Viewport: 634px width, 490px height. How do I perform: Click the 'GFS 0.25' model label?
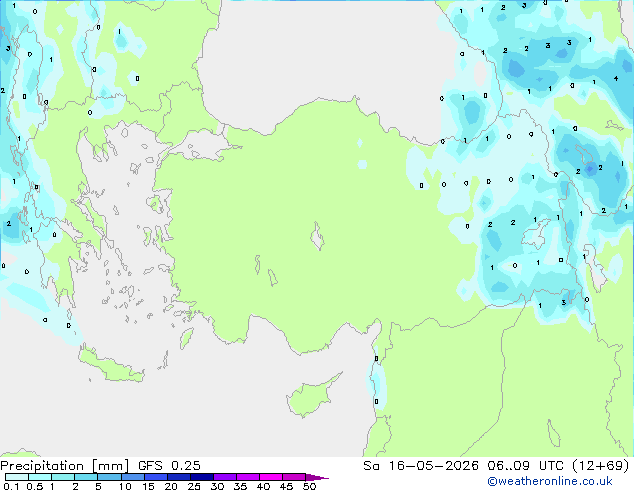coord(169,466)
